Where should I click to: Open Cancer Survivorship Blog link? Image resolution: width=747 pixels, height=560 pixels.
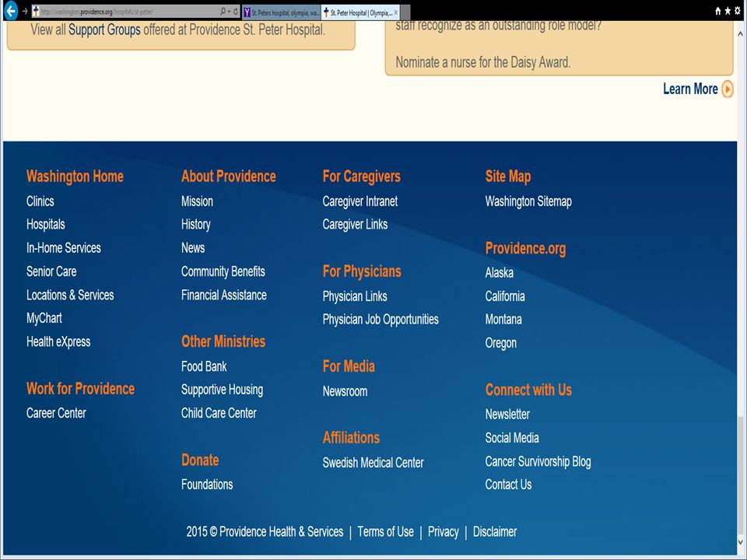(x=538, y=461)
